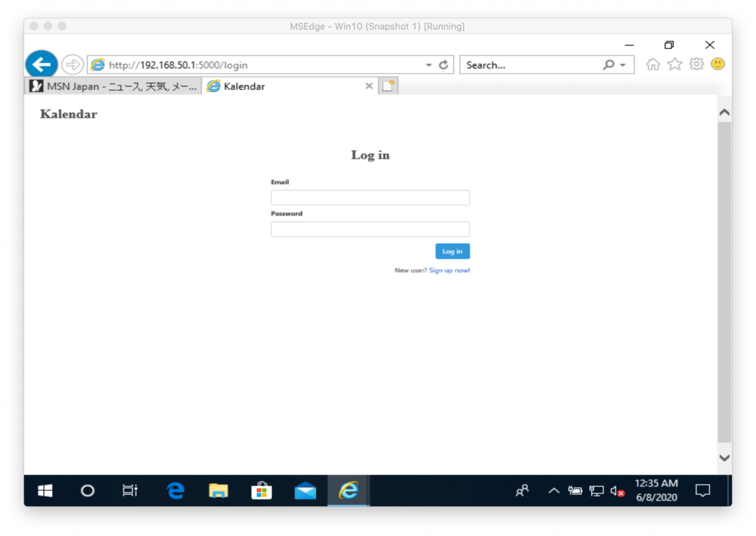Screen dimensions: 756x536
Task: Follow the Sign up now! link
Action: (x=449, y=270)
